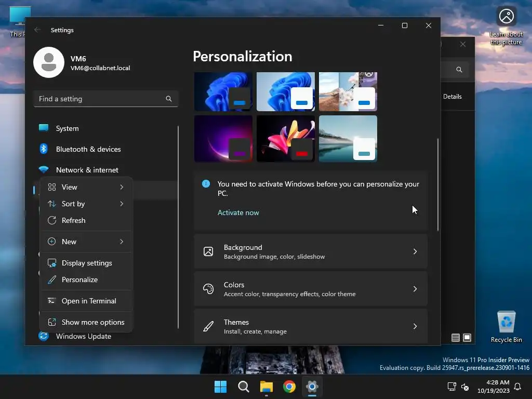Click the Settings gear in the taskbar
The width and height of the screenshot is (532, 399).
312,387
